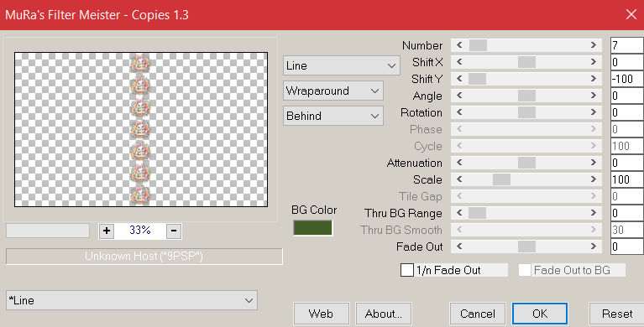The height and width of the screenshot is (327, 644).
Task: Open the Wraparound edge mode dropdown
Action: [333, 91]
